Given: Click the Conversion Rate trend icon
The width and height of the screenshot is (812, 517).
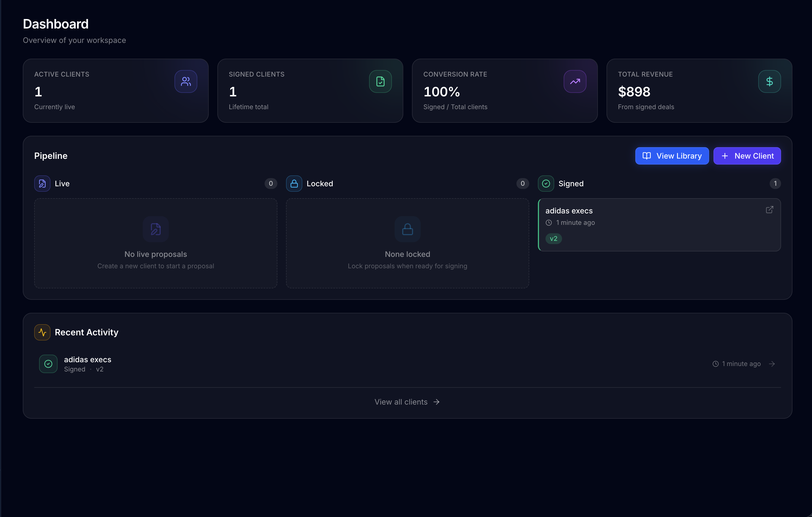Looking at the screenshot, I should tap(575, 81).
